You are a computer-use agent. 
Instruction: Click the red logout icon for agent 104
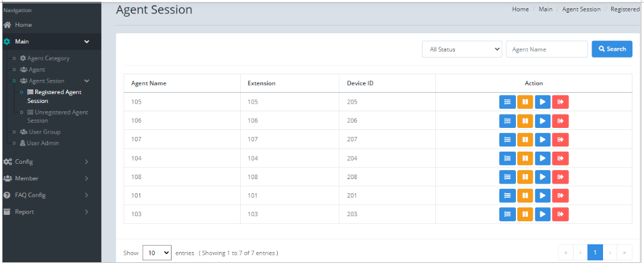(560, 158)
